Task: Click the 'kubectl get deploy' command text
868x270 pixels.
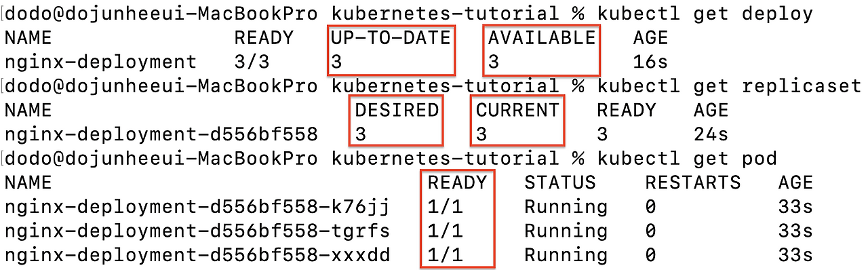Action: tap(705, 14)
